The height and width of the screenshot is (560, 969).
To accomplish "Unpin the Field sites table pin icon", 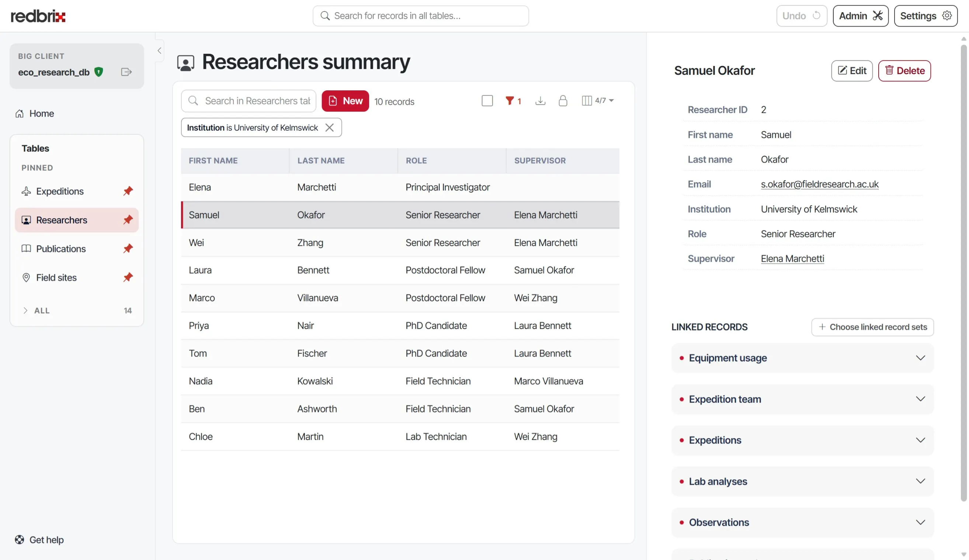I will pyautogui.click(x=128, y=278).
